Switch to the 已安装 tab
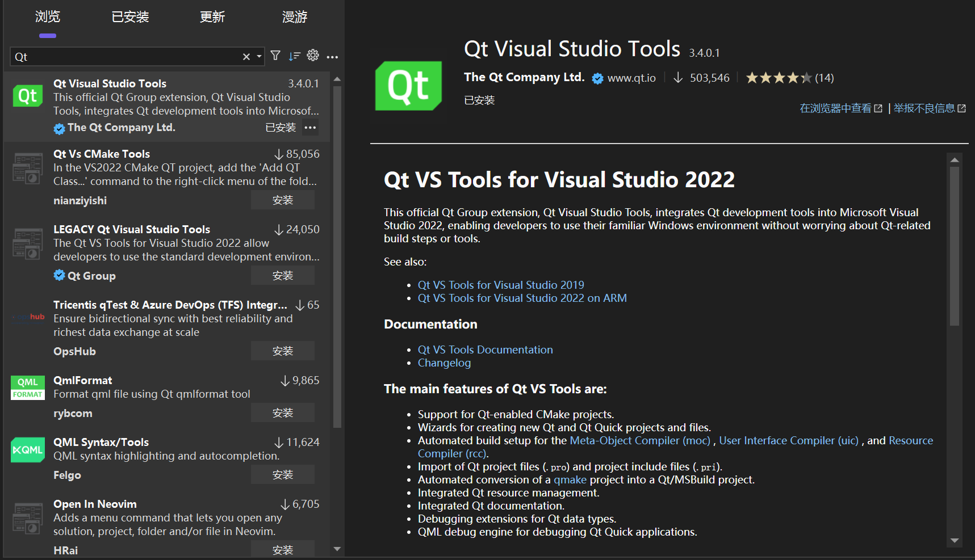This screenshot has height=560, width=975. click(x=129, y=17)
